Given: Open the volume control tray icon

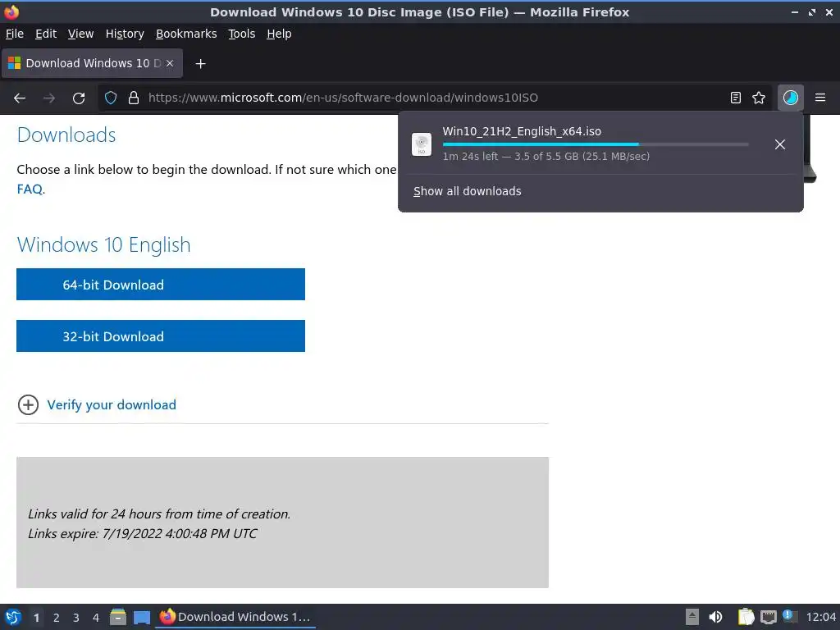Looking at the screenshot, I should 715,617.
